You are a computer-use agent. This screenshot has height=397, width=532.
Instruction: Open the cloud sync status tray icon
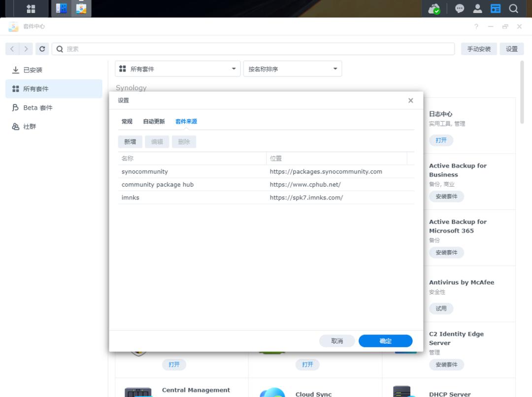434,9
